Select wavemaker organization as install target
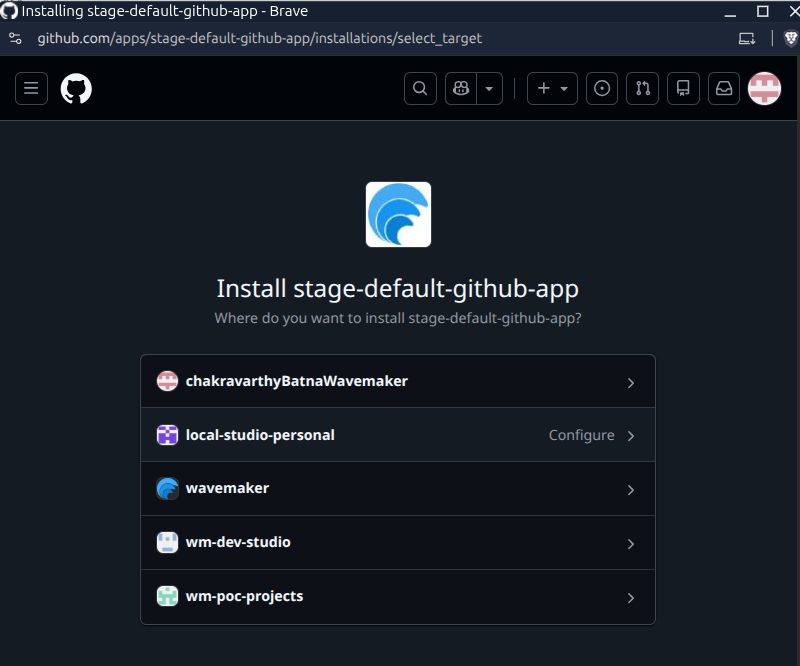Viewport: 800px width, 666px height. 398,489
